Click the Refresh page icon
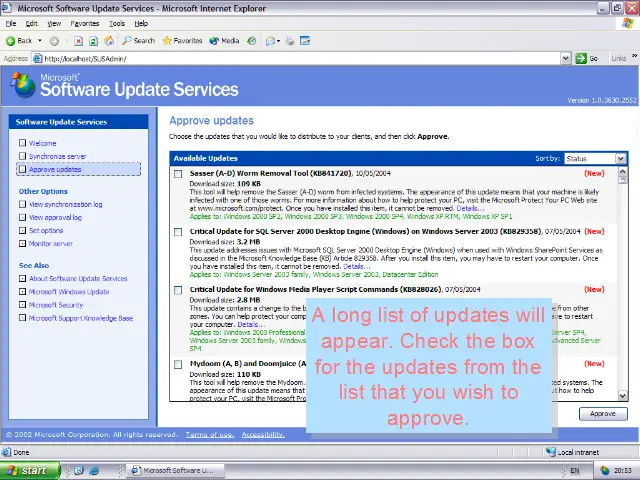 [x=93, y=41]
